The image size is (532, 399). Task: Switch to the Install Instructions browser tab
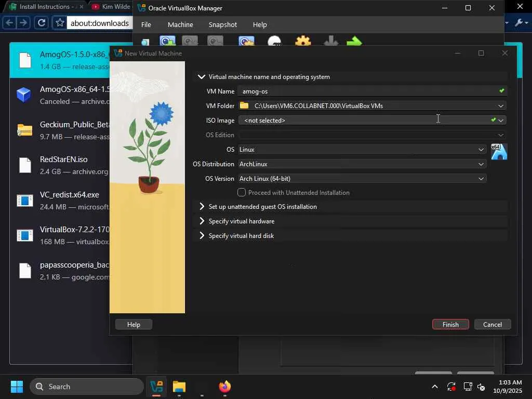pos(46,6)
